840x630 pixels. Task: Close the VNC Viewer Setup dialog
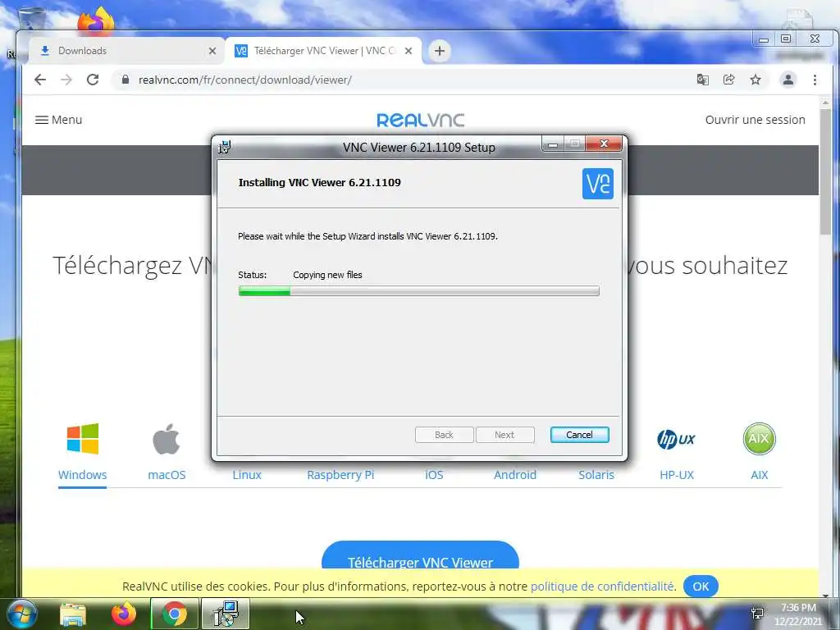point(604,144)
